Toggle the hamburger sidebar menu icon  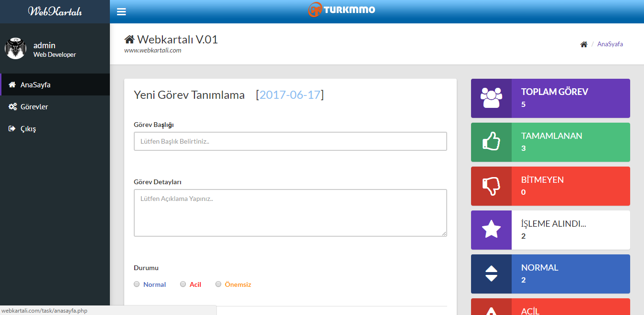121,11
